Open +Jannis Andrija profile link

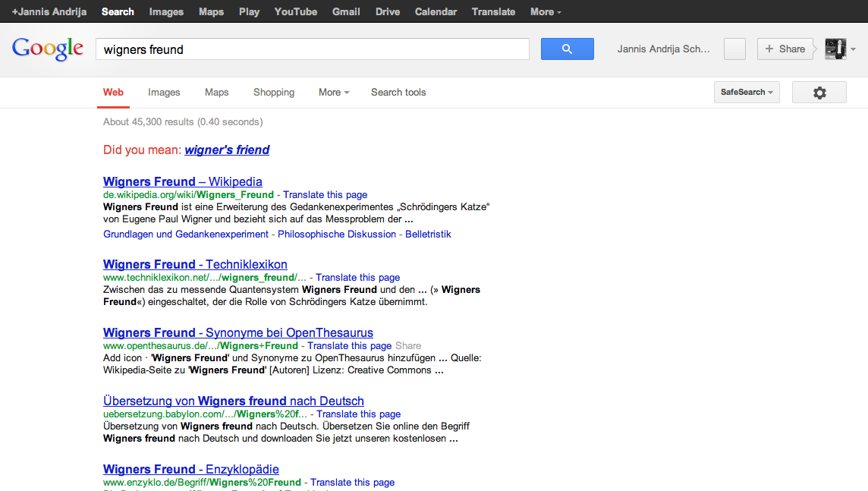click(x=49, y=11)
